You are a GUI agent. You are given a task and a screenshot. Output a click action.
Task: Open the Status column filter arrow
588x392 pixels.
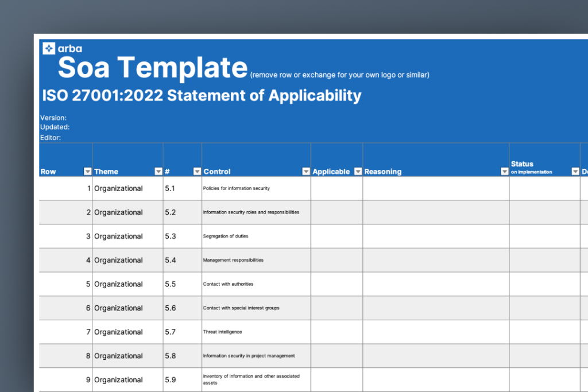[575, 171]
